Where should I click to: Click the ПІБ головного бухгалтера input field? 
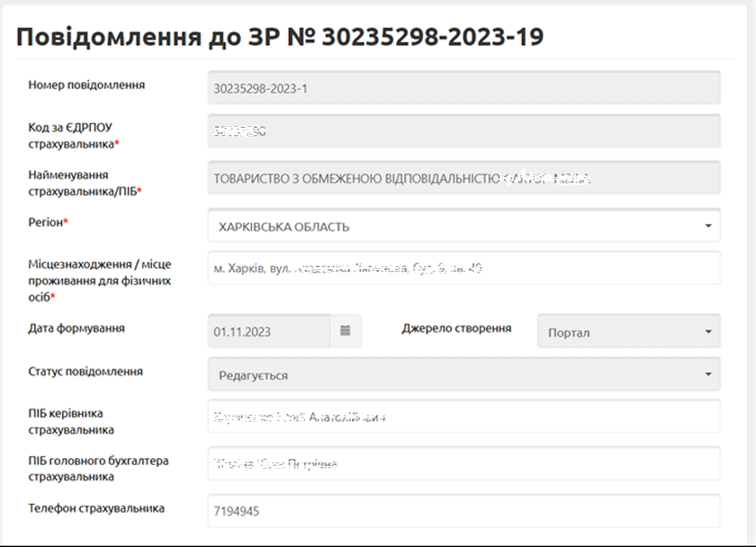pos(463,464)
